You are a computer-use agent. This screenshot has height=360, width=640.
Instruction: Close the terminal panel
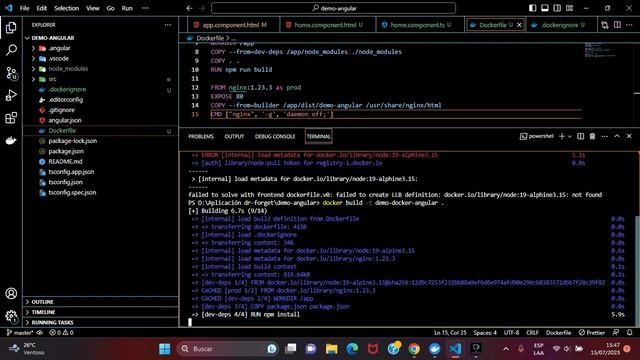629,136
